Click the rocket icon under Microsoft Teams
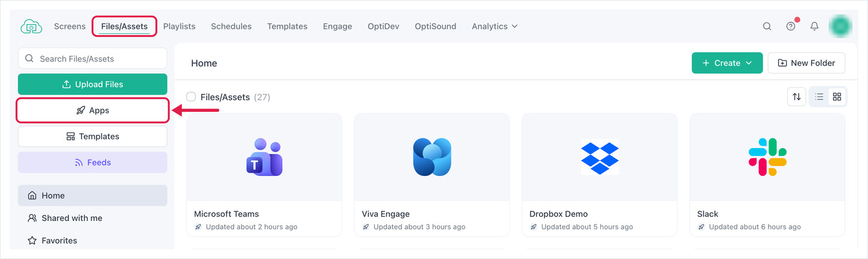Image resolution: width=868 pixels, height=259 pixels. point(198,227)
